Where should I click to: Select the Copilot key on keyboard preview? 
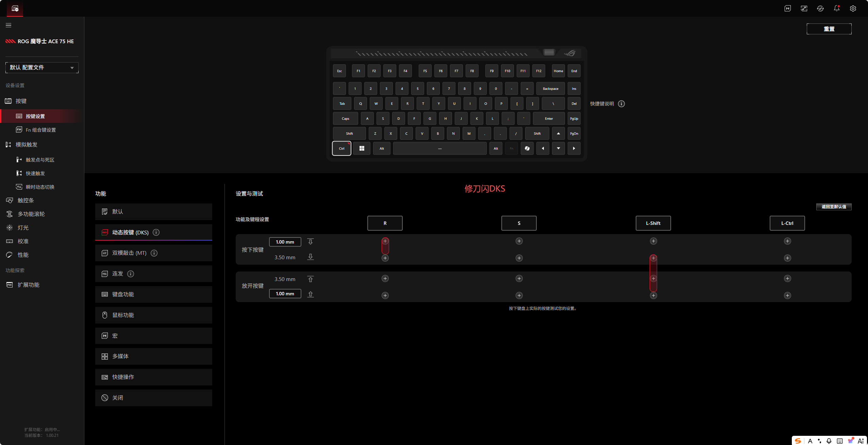click(527, 148)
